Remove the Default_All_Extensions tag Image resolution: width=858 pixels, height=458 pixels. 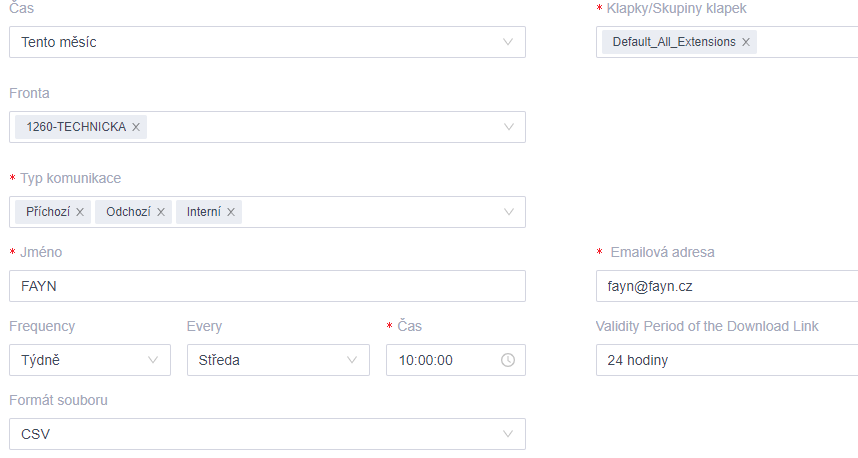[746, 42]
